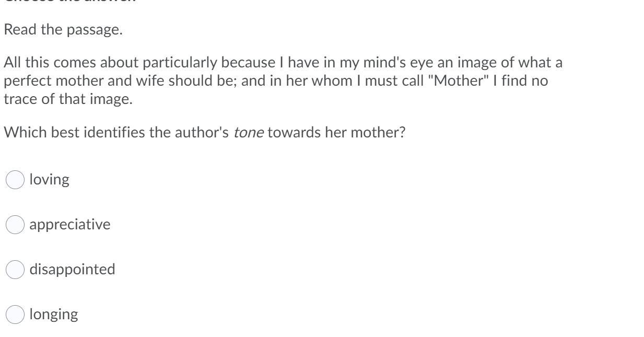Click the line 'trace of that image.'
This screenshot has height=337, width=644.
68,99
